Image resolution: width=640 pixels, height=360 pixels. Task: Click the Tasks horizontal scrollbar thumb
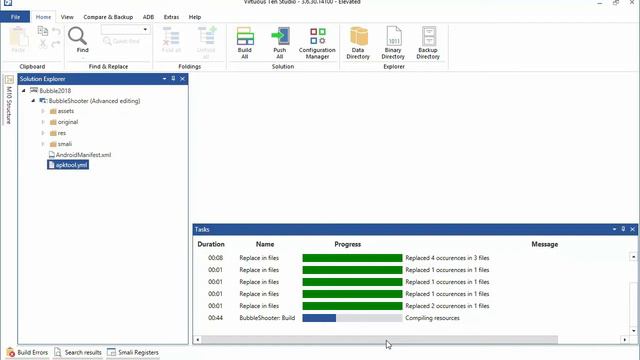(380, 340)
